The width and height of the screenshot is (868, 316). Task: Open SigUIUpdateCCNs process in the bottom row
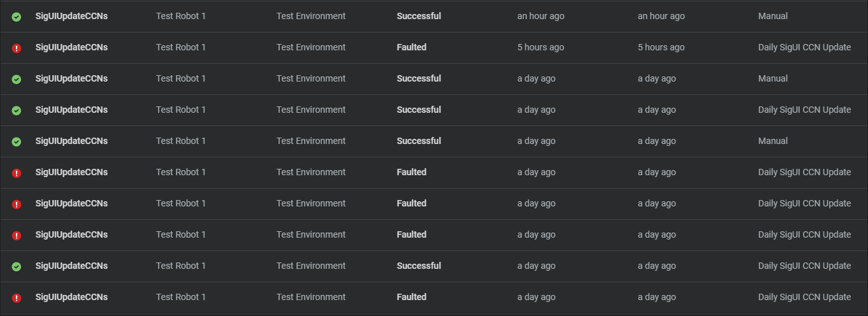[x=71, y=297]
